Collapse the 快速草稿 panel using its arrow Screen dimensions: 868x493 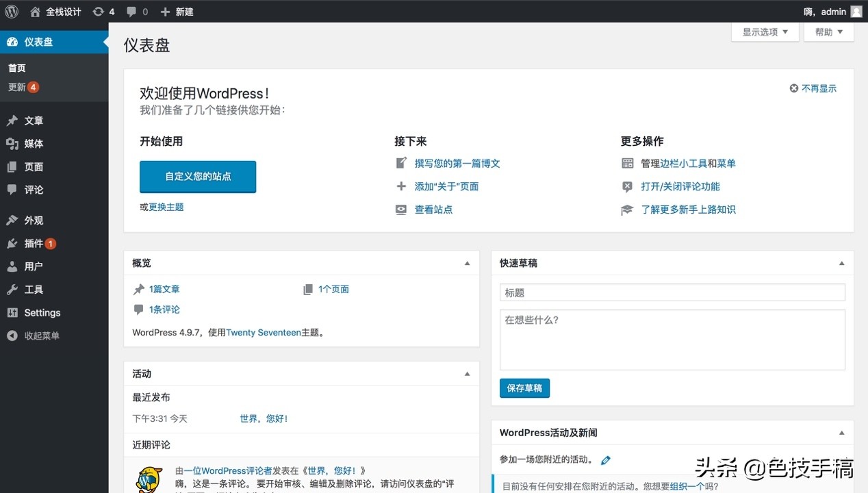pyautogui.click(x=841, y=263)
